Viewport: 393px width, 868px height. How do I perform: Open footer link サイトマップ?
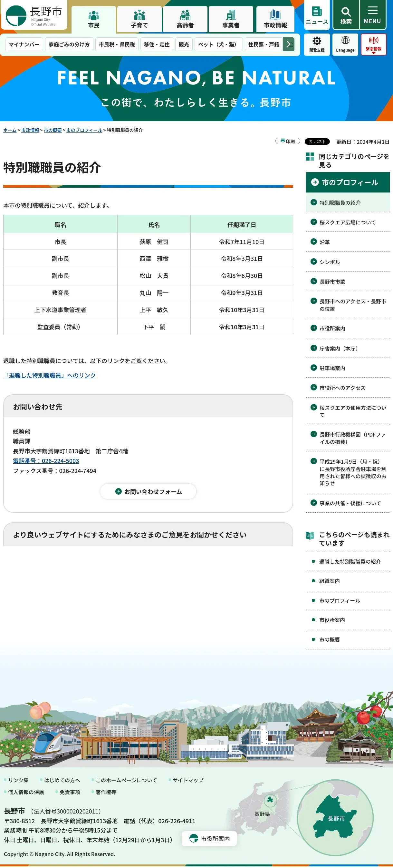coord(188,780)
